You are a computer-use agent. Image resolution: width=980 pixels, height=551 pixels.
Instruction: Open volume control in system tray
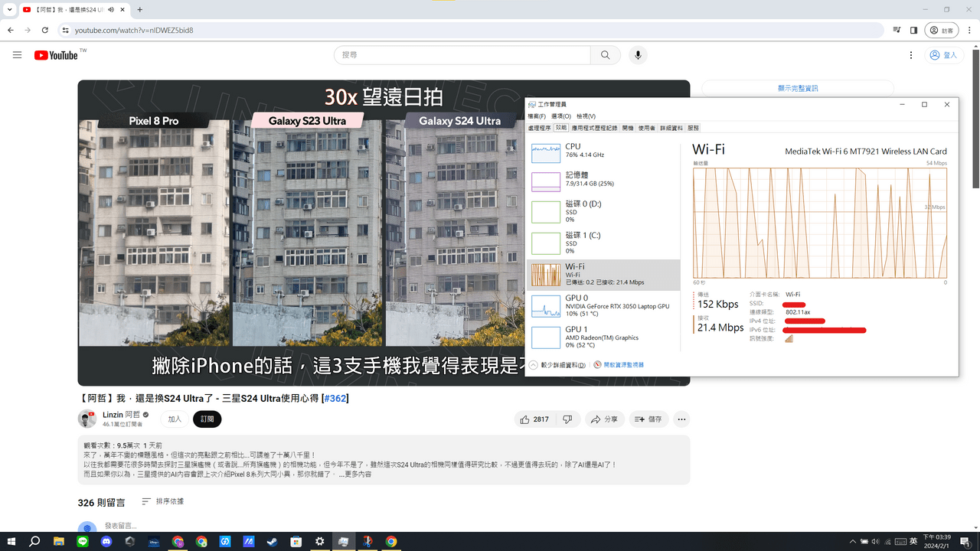tap(875, 541)
